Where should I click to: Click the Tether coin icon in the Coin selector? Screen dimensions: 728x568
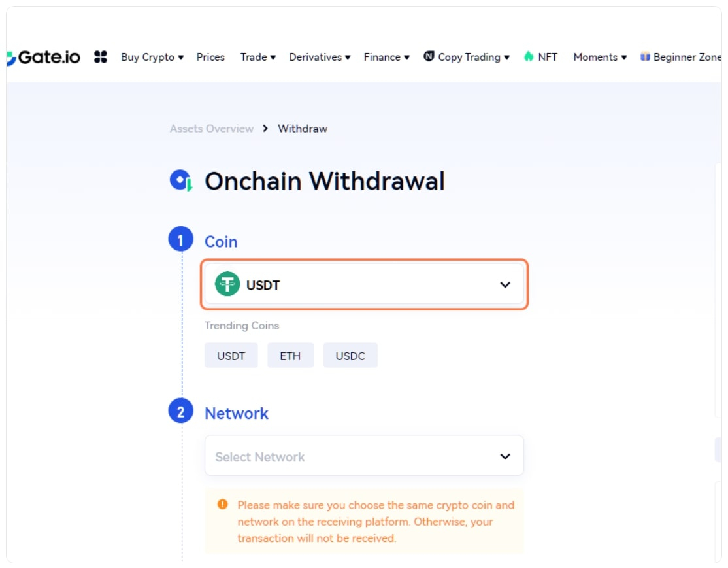click(227, 284)
